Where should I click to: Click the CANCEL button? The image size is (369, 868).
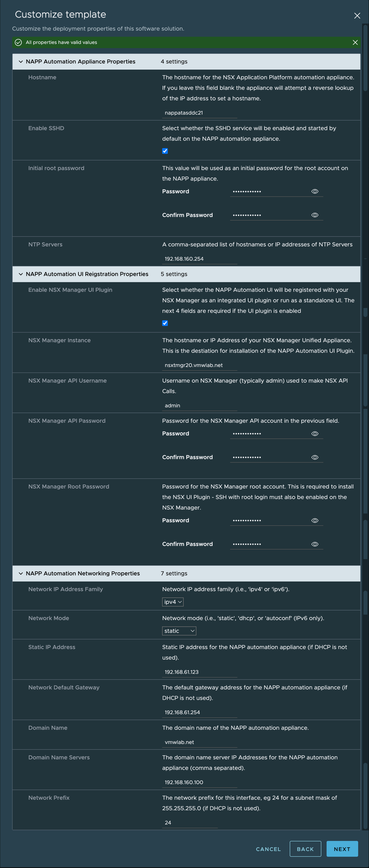pyautogui.click(x=269, y=849)
